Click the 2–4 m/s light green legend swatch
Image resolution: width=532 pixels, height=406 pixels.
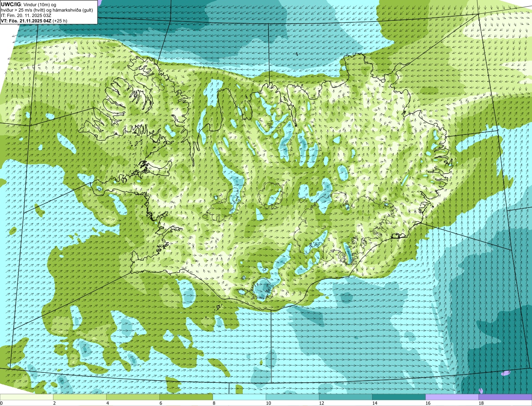click(x=80, y=397)
